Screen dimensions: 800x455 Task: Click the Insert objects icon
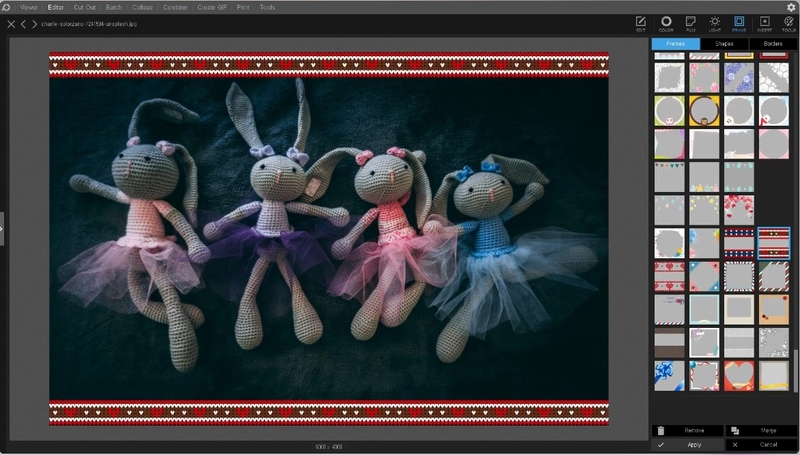point(764,22)
